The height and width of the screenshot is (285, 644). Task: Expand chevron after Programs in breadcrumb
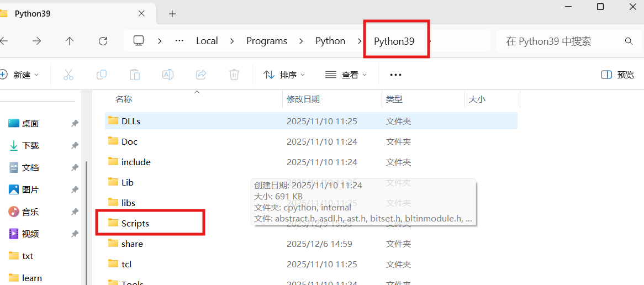[302, 41]
